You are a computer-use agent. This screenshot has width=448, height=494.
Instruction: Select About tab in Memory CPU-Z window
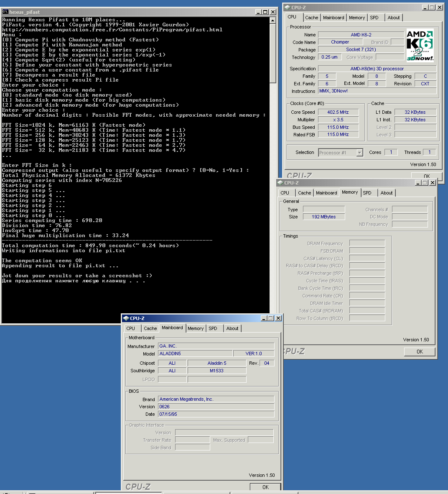pos(386,193)
